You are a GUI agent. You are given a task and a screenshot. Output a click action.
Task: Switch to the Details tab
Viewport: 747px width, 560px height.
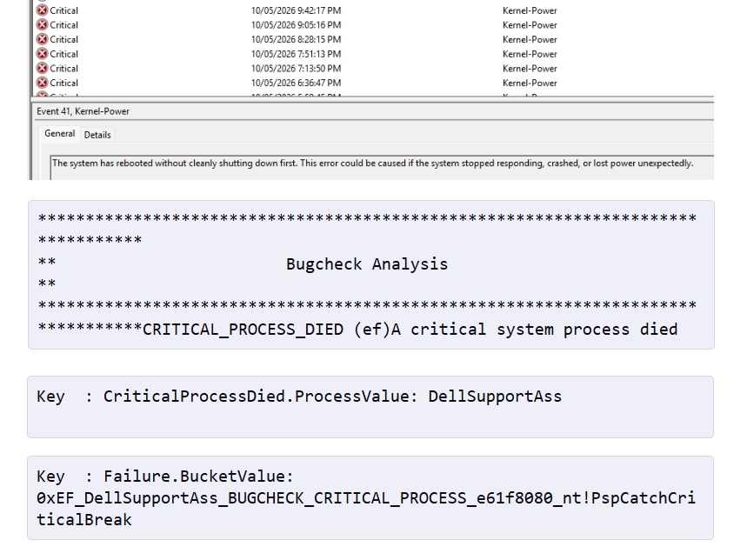[97, 135]
